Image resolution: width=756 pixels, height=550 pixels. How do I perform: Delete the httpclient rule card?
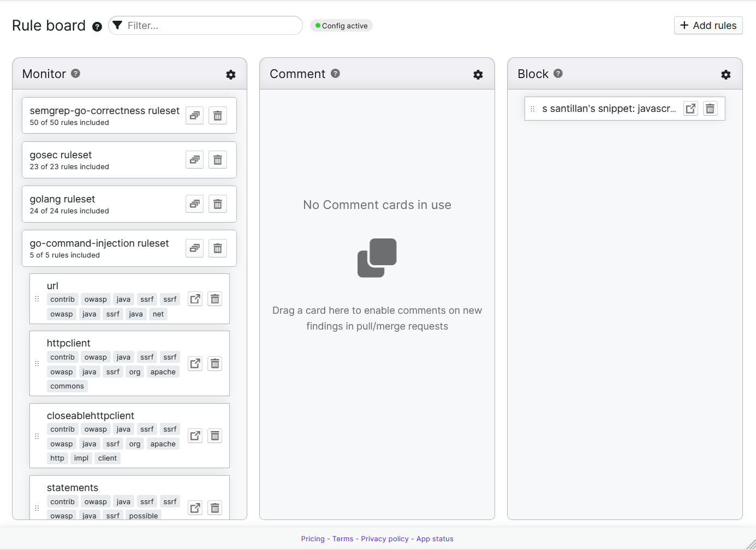[215, 363]
